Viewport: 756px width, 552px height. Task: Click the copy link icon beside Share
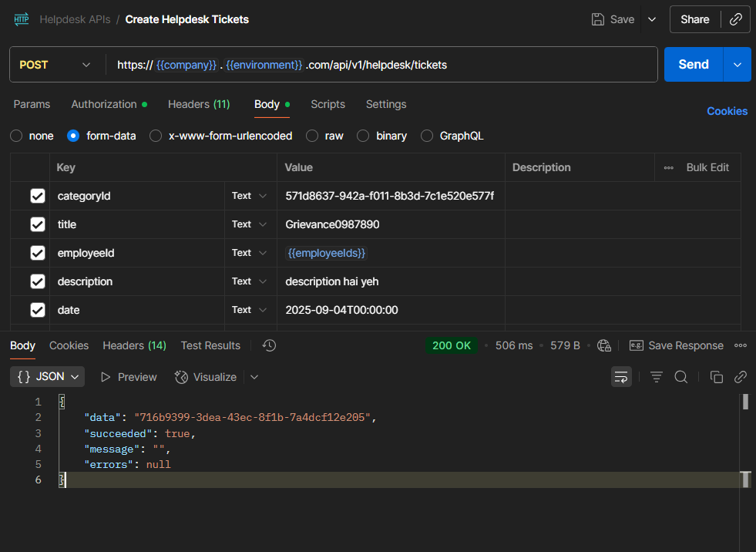(735, 19)
